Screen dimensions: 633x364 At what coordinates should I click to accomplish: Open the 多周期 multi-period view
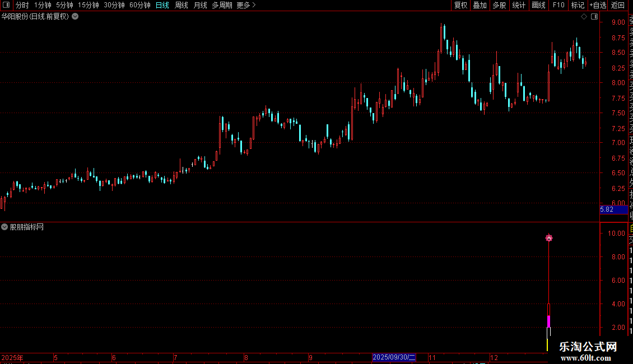[x=222, y=5]
